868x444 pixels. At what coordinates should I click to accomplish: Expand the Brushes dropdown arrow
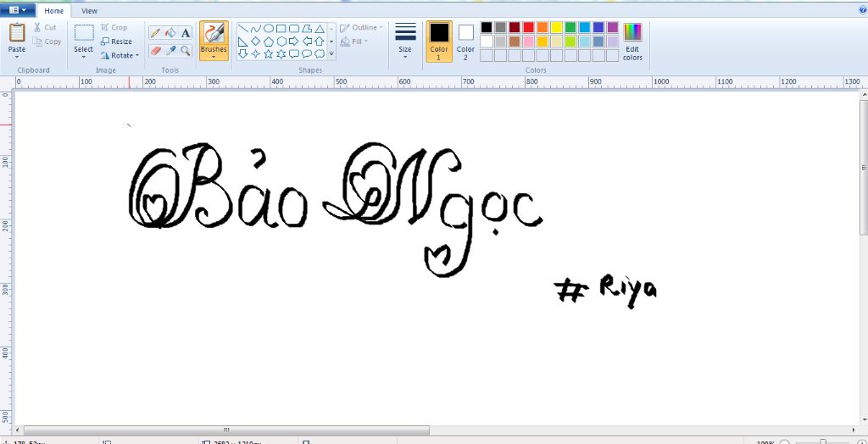point(214,57)
